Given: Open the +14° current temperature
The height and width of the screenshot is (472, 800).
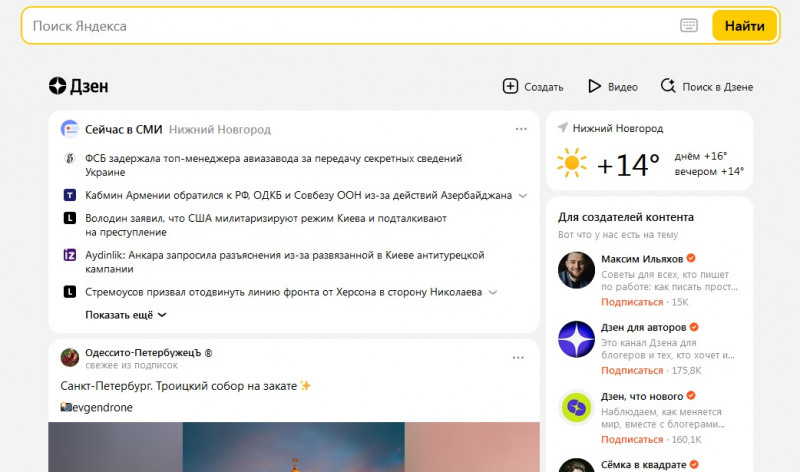Looking at the screenshot, I should pos(629,165).
